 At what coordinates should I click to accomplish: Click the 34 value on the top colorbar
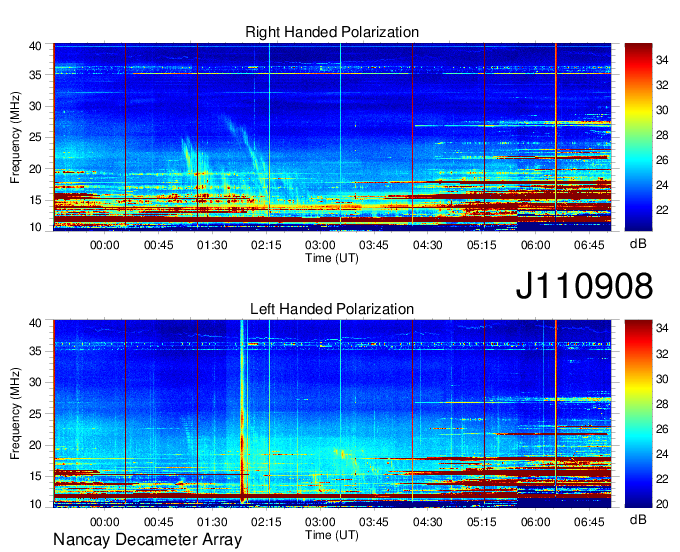click(x=662, y=60)
